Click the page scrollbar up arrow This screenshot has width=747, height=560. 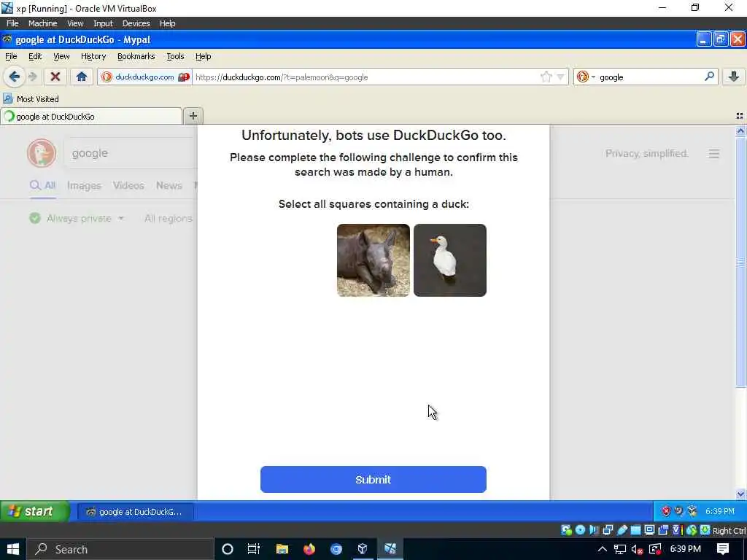740,131
